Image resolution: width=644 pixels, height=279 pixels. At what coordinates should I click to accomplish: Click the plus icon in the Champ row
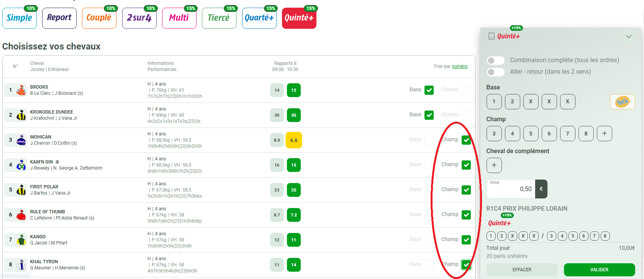[604, 134]
